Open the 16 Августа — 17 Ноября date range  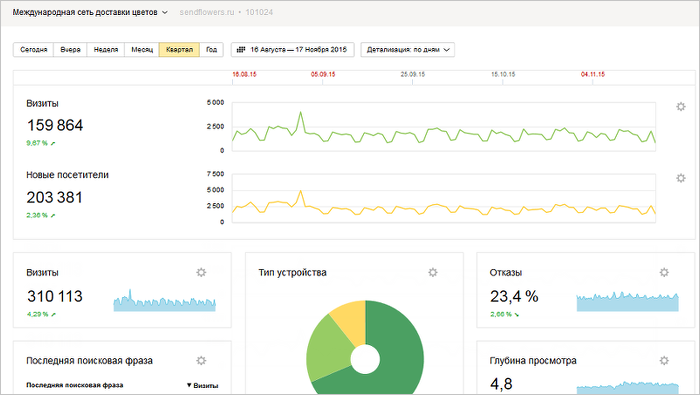coord(292,50)
